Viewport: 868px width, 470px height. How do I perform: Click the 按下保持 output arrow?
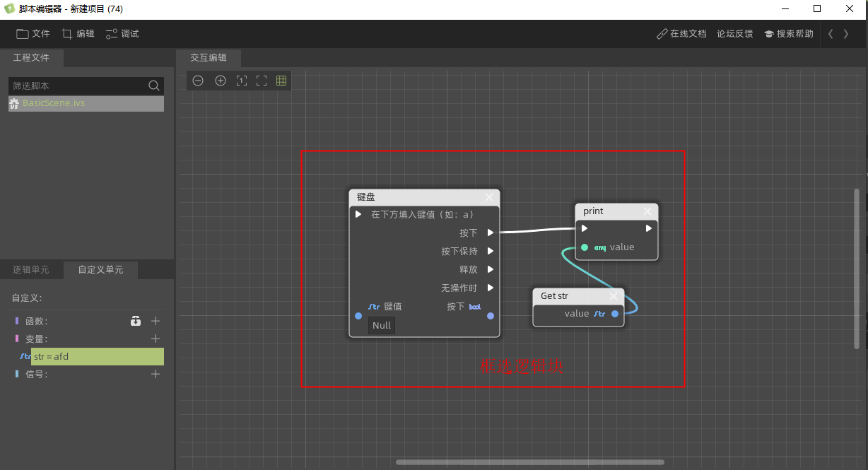coord(491,251)
